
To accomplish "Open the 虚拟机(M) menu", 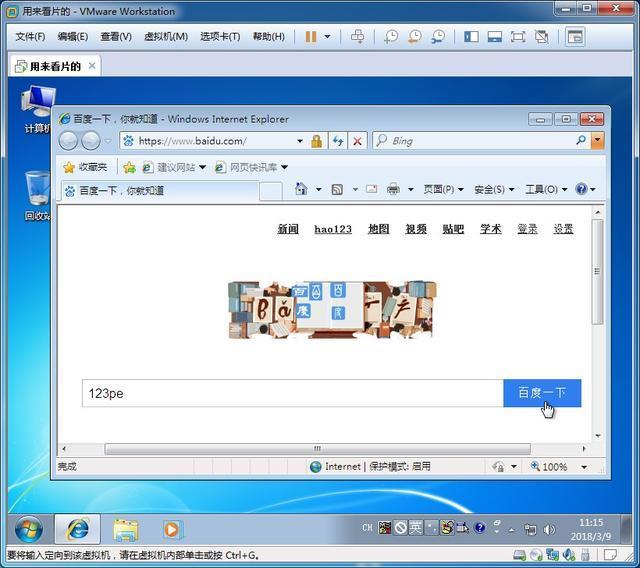I will (x=166, y=37).
